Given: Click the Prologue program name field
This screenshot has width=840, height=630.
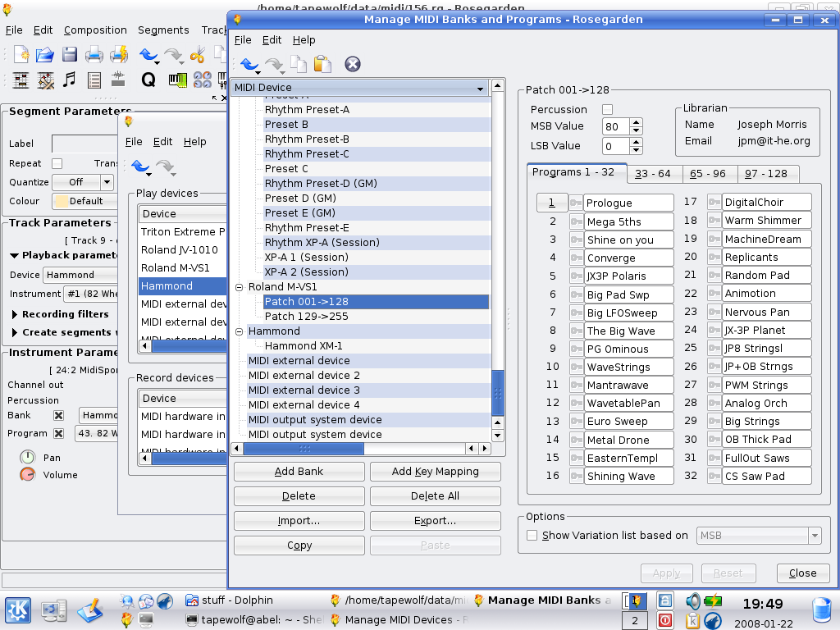Looking at the screenshot, I should 628,203.
